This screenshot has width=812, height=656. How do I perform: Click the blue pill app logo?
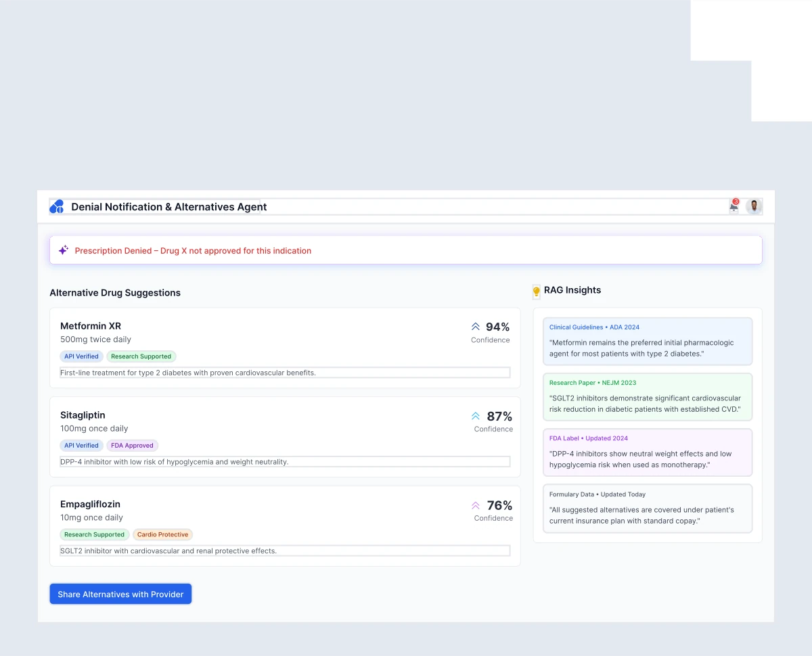[57, 207]
